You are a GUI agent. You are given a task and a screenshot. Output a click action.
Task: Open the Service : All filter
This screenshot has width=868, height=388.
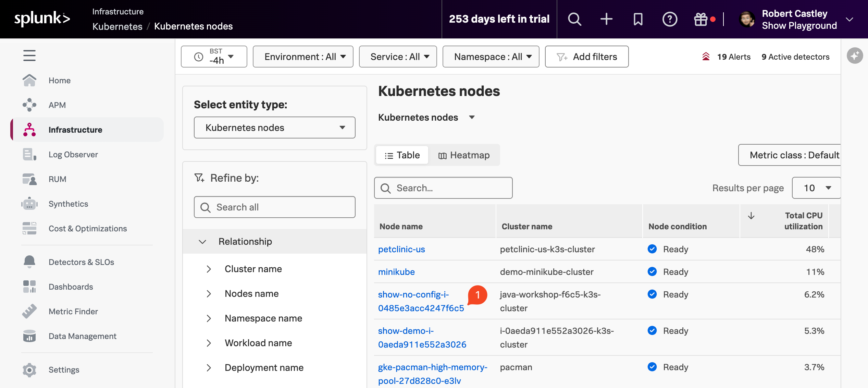point(398,57)
